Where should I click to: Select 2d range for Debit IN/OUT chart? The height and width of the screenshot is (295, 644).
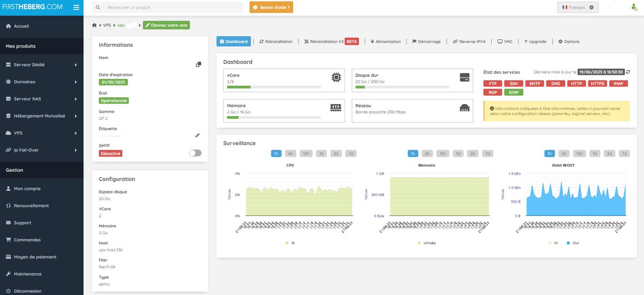tap(609, 154)
